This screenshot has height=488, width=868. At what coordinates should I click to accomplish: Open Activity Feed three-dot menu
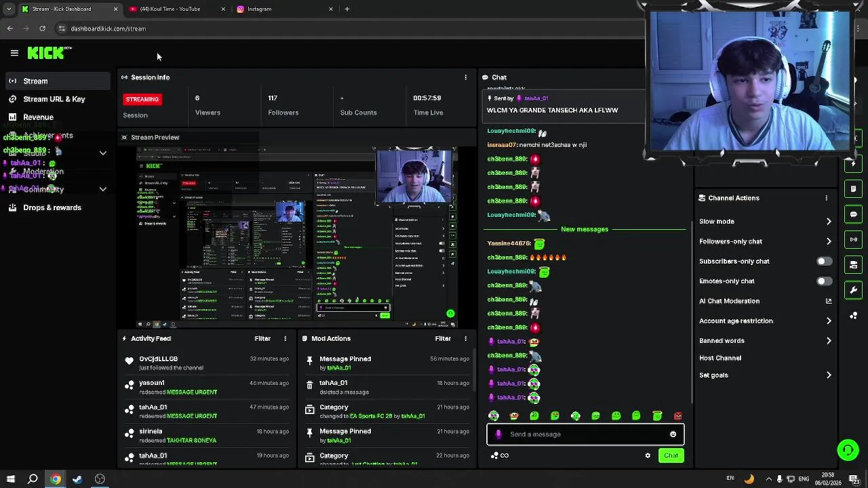tap(285, 338)
